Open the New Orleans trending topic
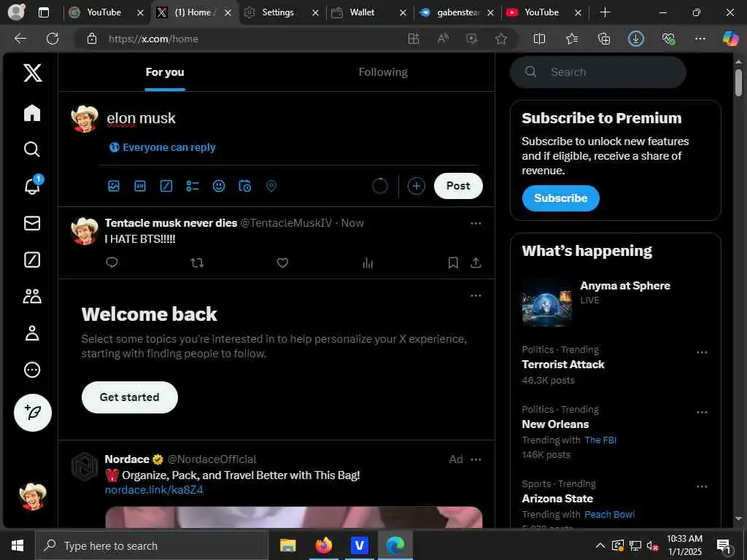The width and height of the screenshot is (747, 560). click(555, 424)
